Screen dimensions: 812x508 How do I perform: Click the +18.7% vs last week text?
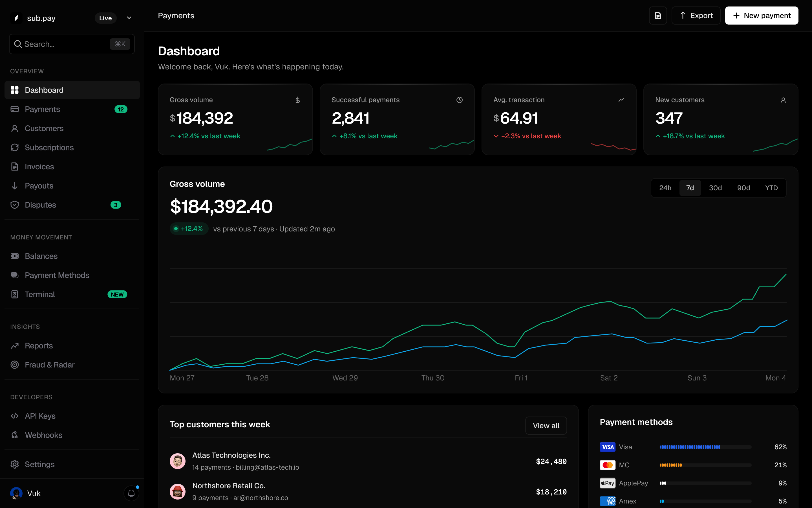pyautogui.click(x=694, y=136)
